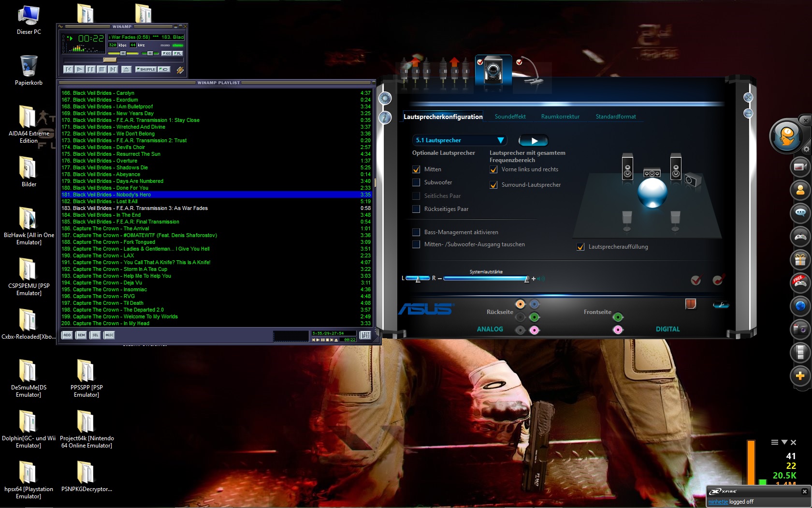
Task: Skip to next track in Winamp
Action: coord(113,69)
